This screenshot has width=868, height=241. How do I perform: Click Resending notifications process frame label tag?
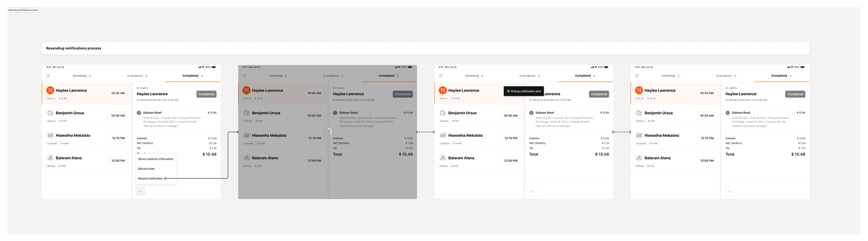[23, 10]
